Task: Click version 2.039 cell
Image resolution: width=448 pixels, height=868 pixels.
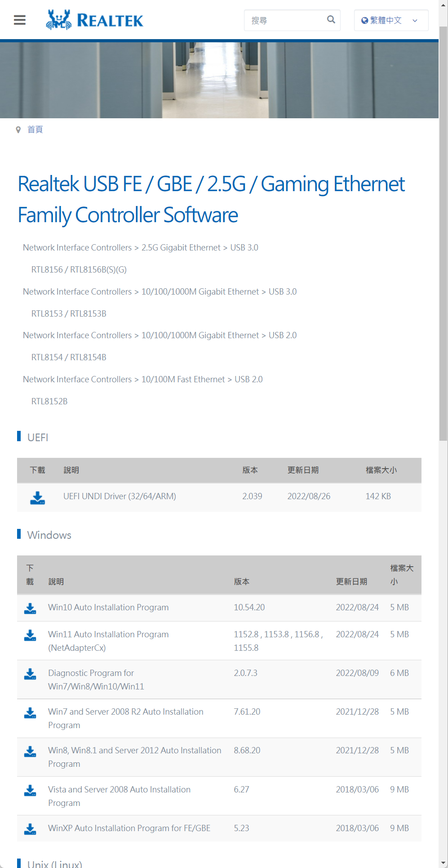Action: (x=252, y=496)
